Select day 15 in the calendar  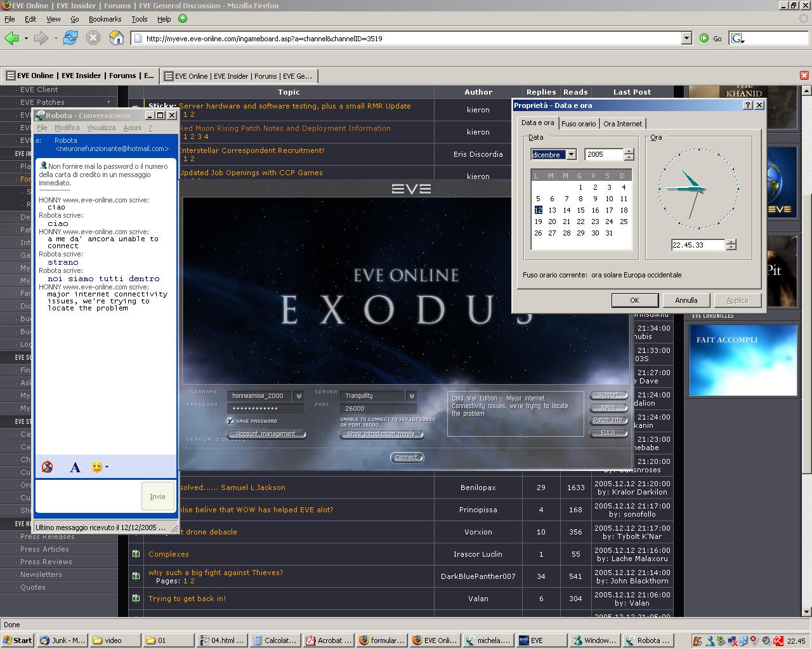(x=580, y=210)
